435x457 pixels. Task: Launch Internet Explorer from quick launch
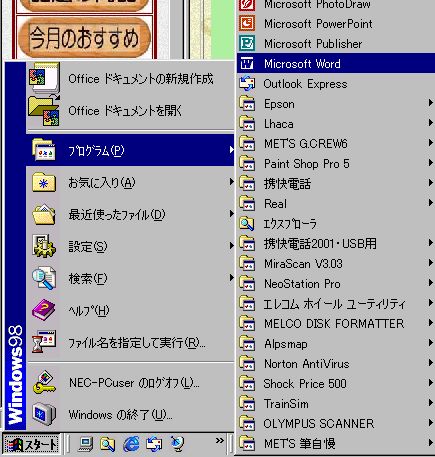click(131, 444)
